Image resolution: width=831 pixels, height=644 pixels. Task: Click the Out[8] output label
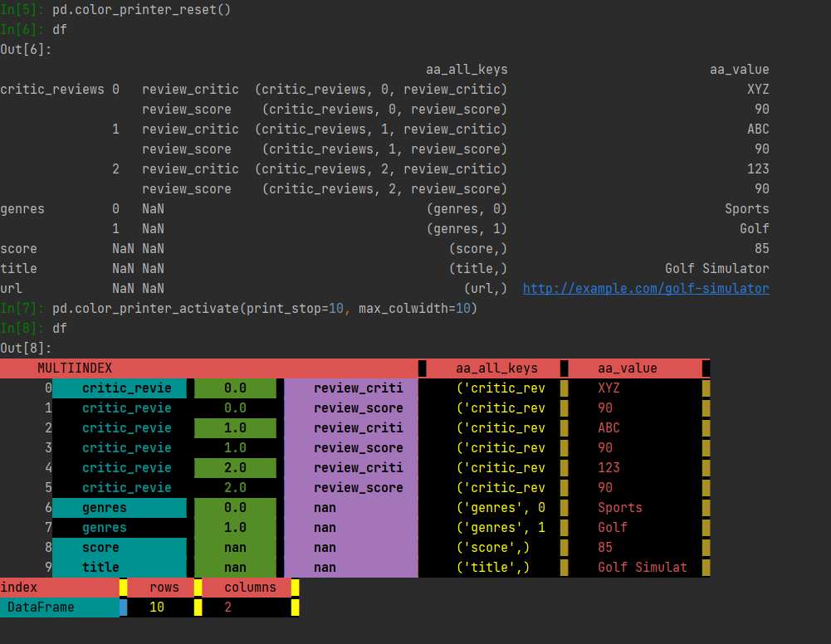[x=26, y=349]
